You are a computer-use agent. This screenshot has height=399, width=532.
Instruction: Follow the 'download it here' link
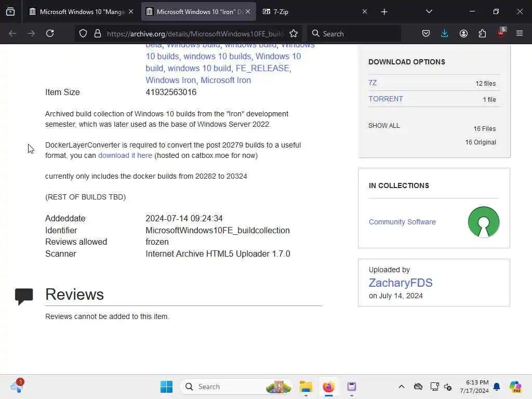pos(125,155)
